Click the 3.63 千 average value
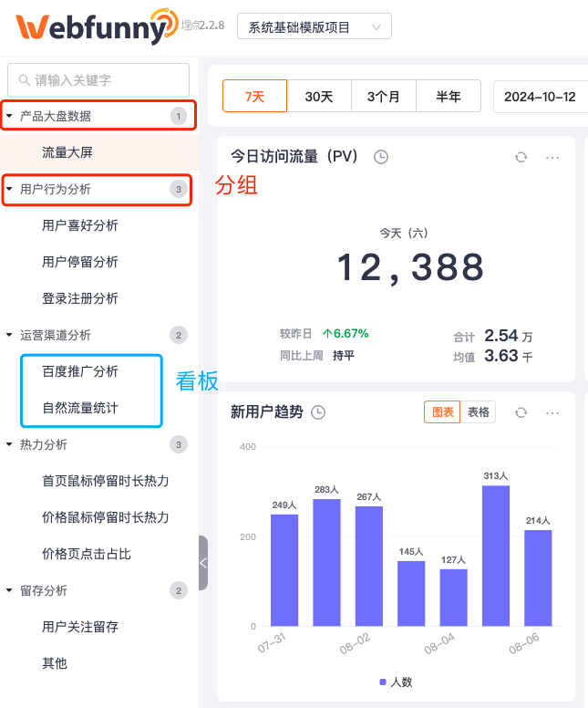Viewport: 588px width, 708px height. [x=508, y=356]
